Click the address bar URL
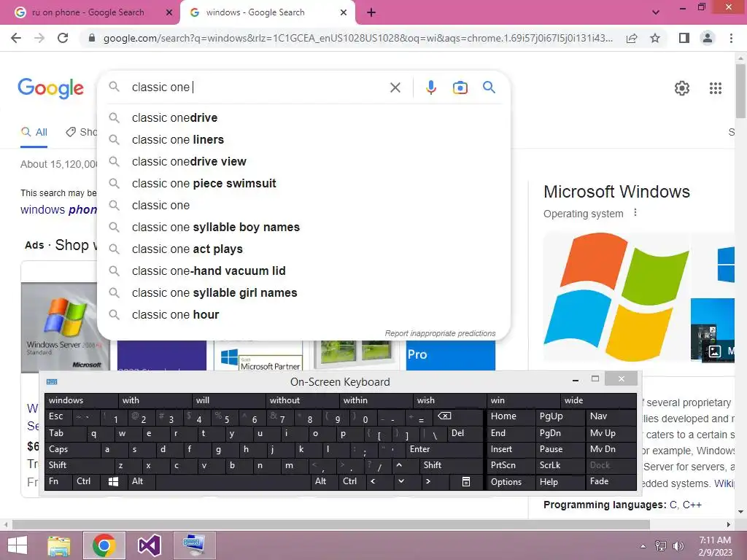The width and height of the screenshot is (747, 560). pos(357,38)
